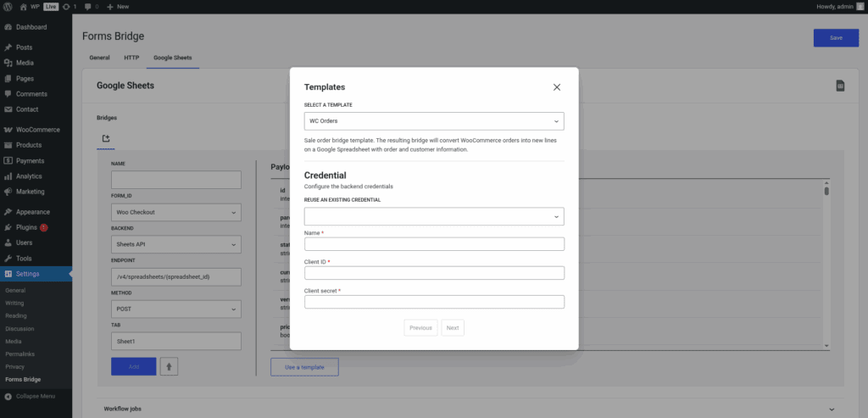Screen dimensions: 868x418
Task: Open the FORM_ID Woo Checkout dropdown
Action: pos(176,212)
